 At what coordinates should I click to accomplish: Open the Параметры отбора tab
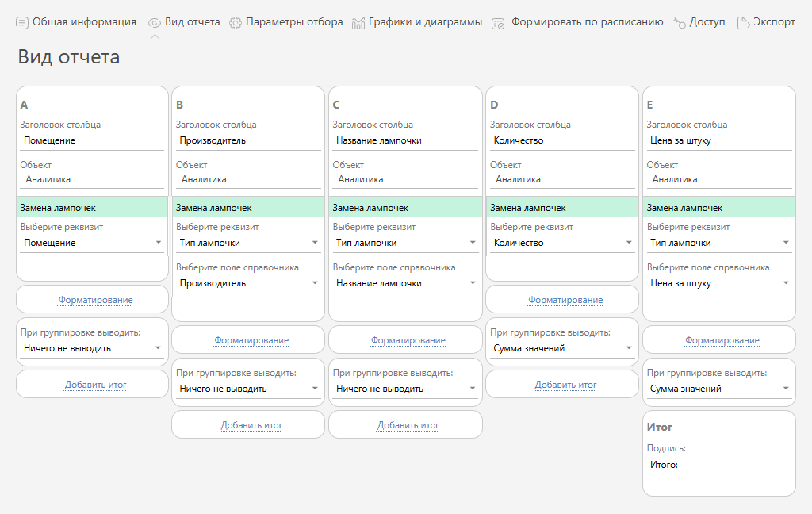[x=293, y=22]
